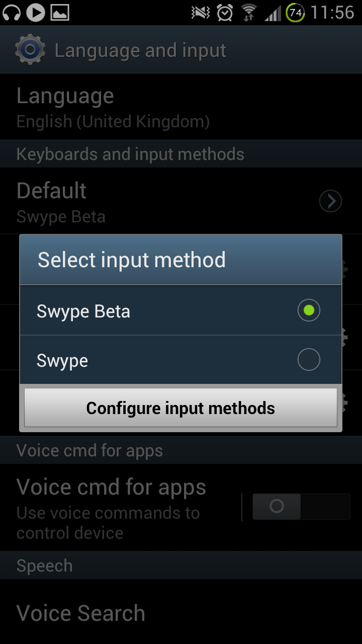Open the Language setting

[113, 107]
